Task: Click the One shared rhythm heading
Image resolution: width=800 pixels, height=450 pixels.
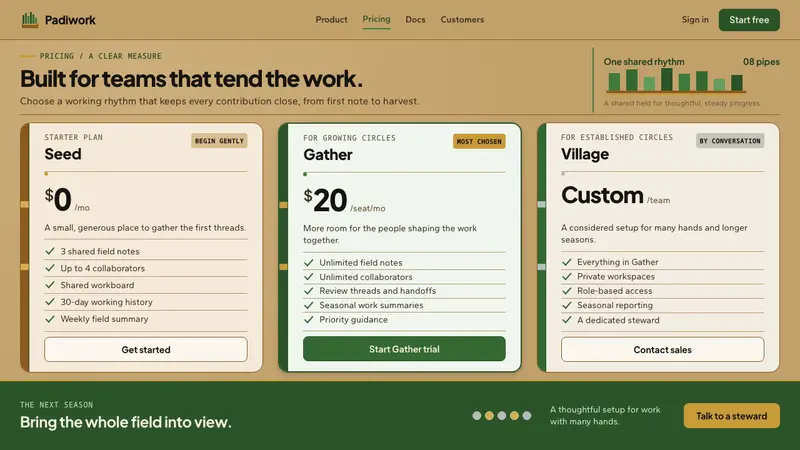Action: coord(644,62)
